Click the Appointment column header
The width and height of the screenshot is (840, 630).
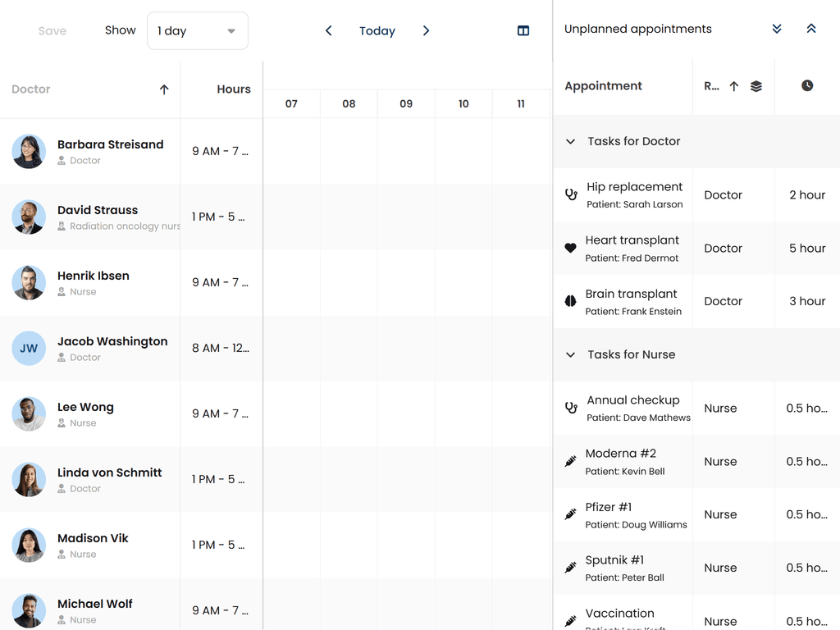tap(604, 86)
